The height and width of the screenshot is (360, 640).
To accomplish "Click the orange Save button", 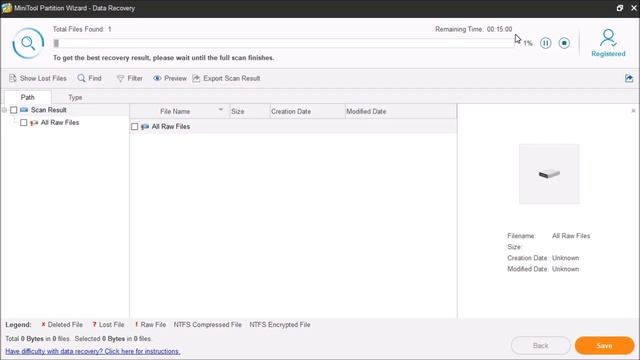I will [604, 345].
